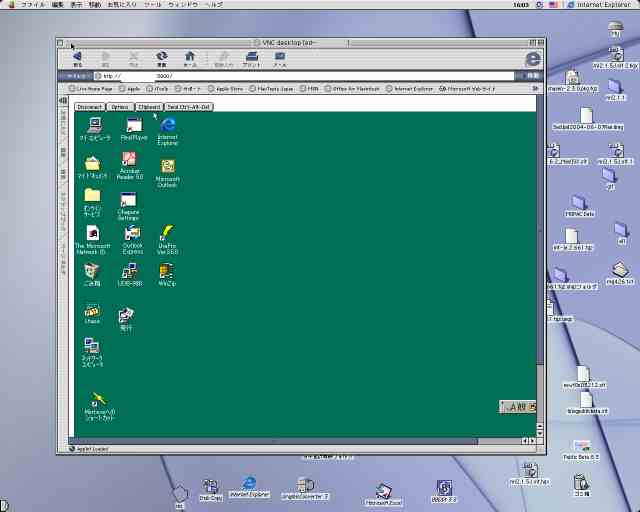Open Disk Copy icon on Mac desktop
640x512 pixels.
coord(211,486)
